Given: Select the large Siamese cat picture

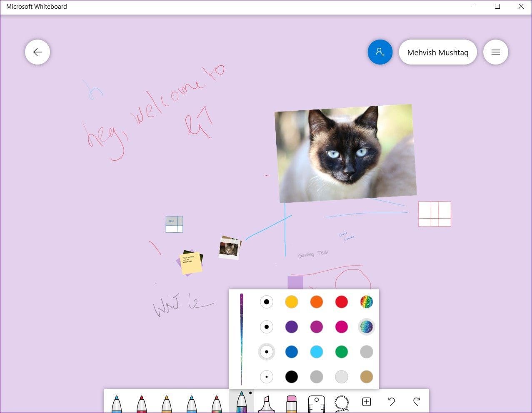Looking at the screenshot, I should point(346,153).
